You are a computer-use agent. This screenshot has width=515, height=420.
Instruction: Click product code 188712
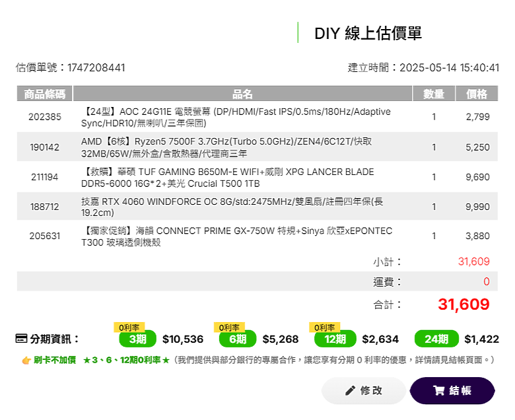point(45,207)
